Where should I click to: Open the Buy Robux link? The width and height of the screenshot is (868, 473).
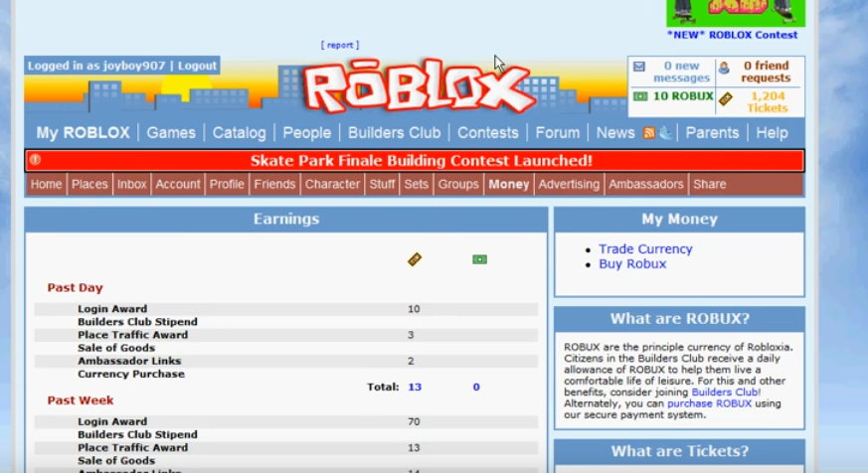tap(632, 264)
